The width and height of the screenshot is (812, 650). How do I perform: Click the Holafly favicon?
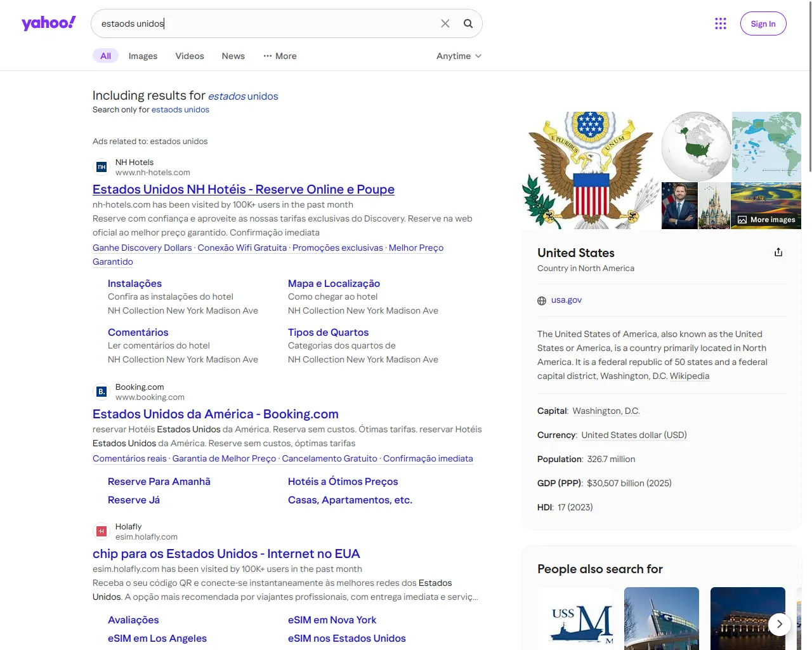click(x=101, y=531)
